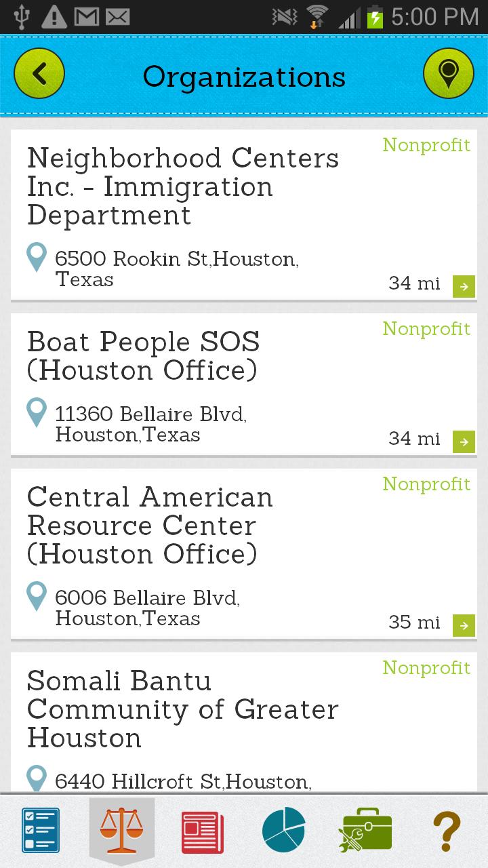
Task: Open Neighborhood Centers Inc. Immigration Department listing
Action: [x=183, y=187]
